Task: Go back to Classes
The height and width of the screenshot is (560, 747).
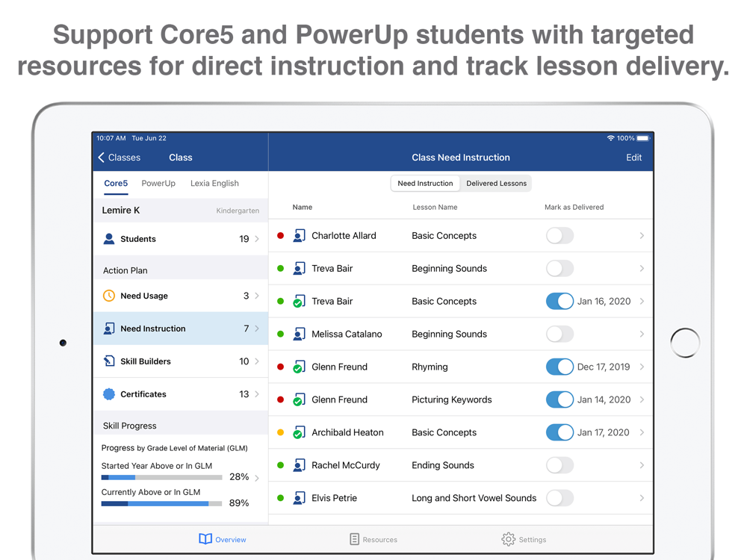Action: point(120,158)
